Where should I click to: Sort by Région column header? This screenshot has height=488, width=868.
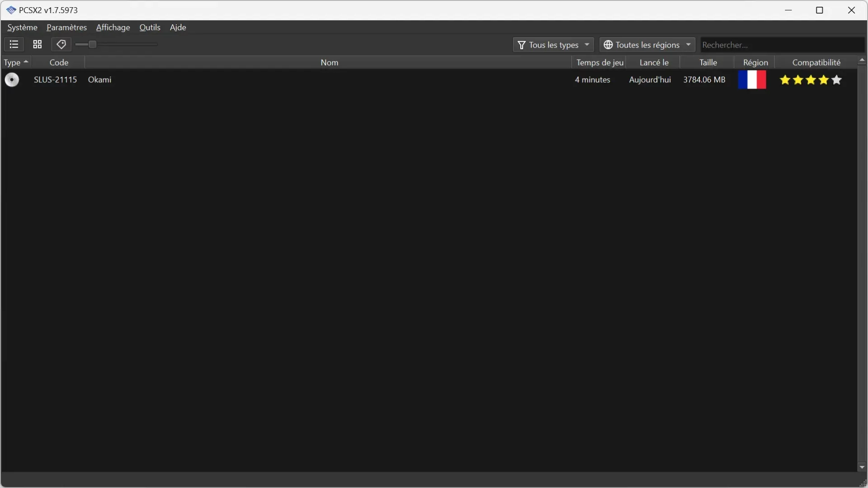pos(755,62)
